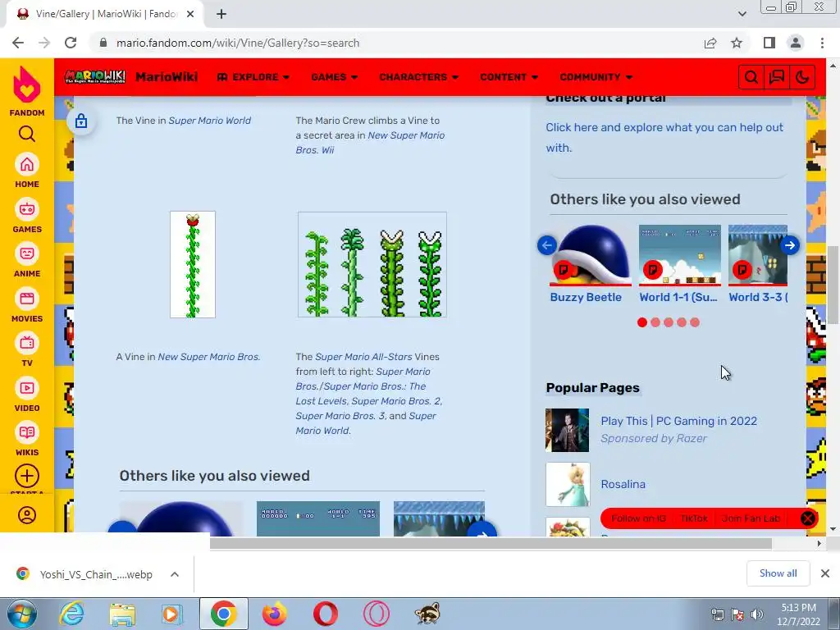Viewport: 840px width, 630px height.
Task: Expand the Community dropdown menu
Action: pos(596,77)
